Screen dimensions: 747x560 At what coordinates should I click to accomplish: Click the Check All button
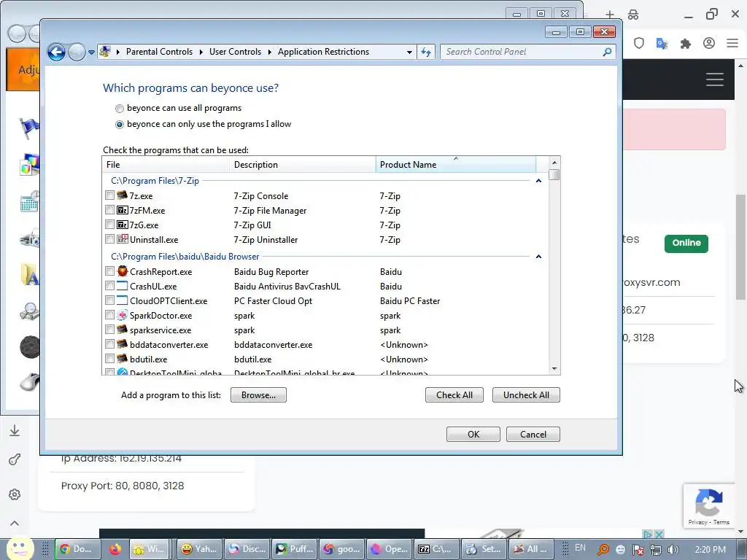[x=454, y=394]
